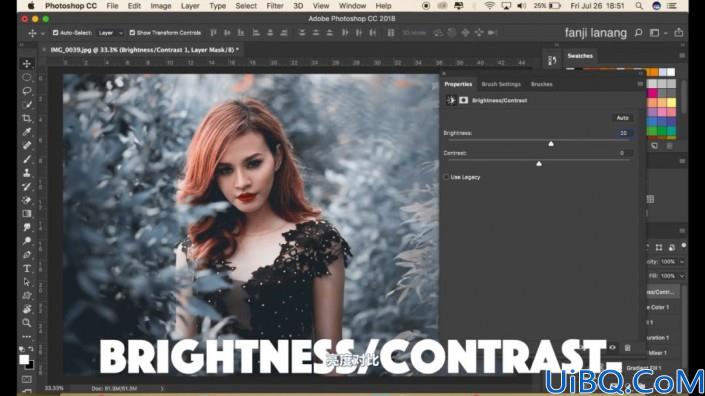
Task: Click the Auto button in Properties
Action: click(622, 118)
